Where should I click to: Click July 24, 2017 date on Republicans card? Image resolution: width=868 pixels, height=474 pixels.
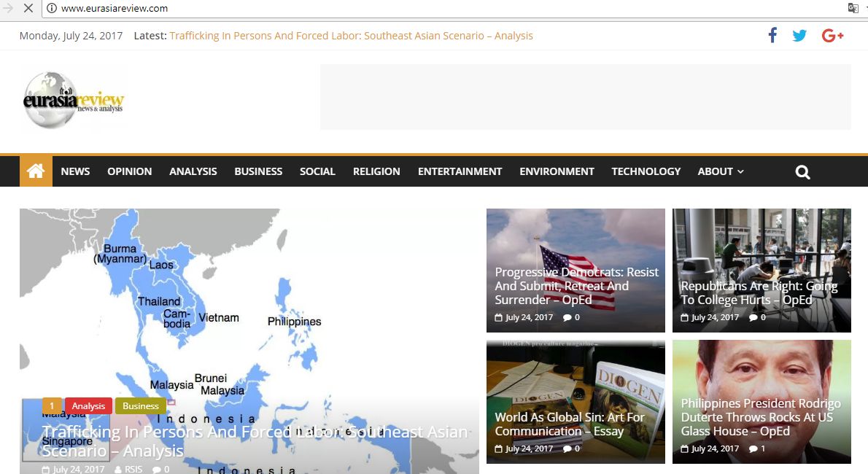716,318
